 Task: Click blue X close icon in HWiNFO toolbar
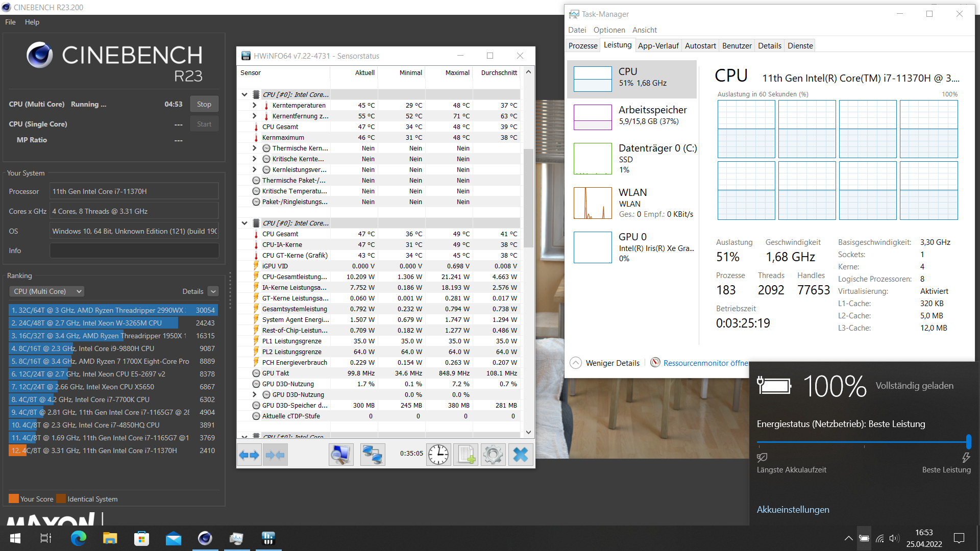coord(520,455)
